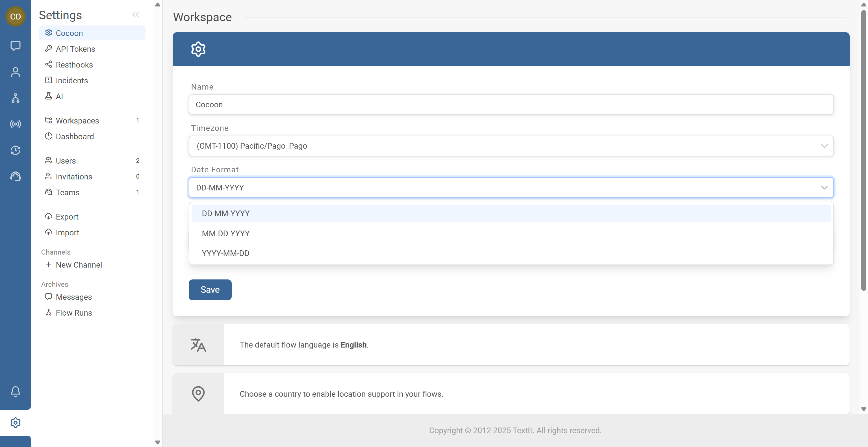Open the Incidents settings page
This screenshot has height=447, width=868.
pyautogui.click(x=72, y=80)
